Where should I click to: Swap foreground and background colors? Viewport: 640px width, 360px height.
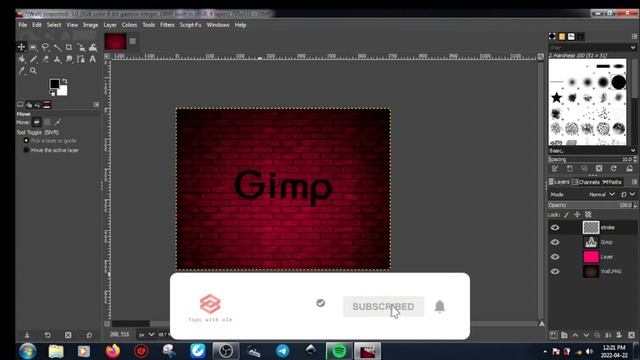(x=64, y=81)
